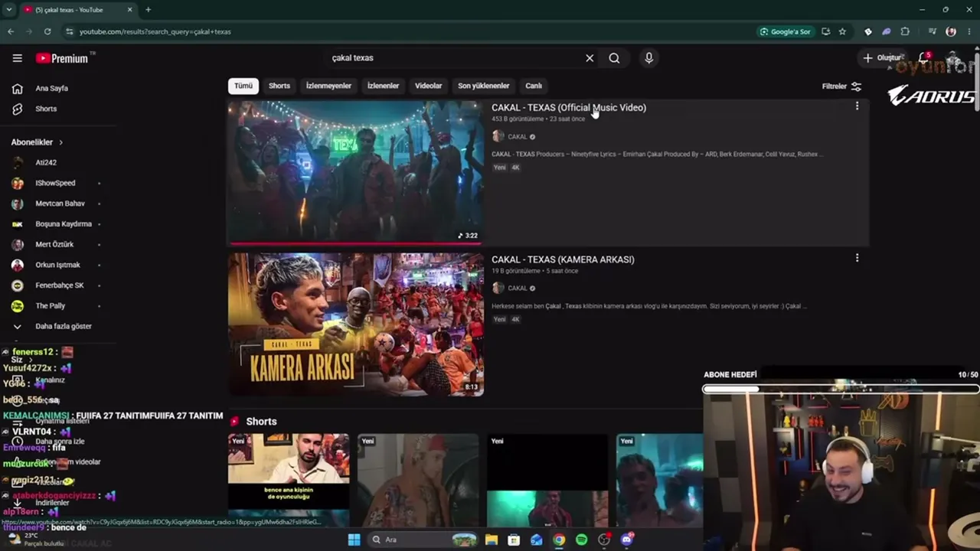Select the Shorts filter chip
Viewport: 980px width, 551px height.
(279, 86)
